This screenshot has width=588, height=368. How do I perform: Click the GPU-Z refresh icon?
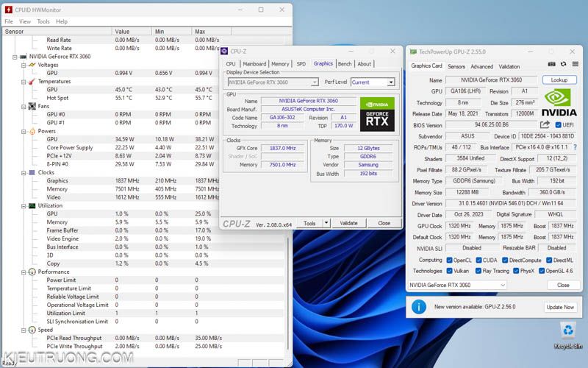pyautogui.click(x=563, y=64)
